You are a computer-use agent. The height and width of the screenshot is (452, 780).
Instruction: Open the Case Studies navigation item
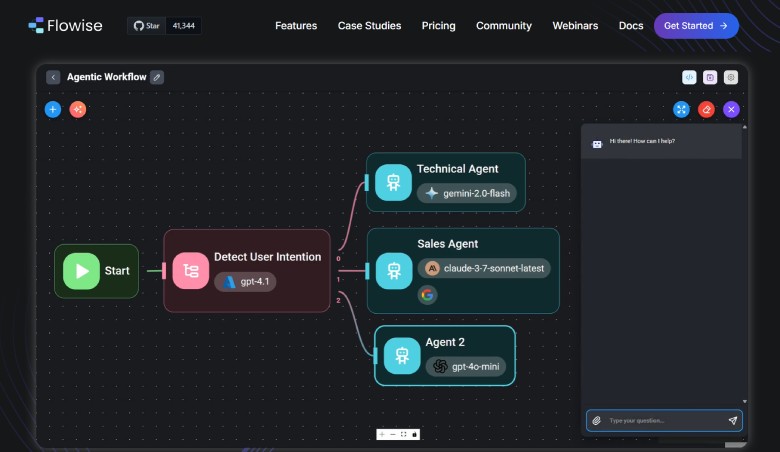coord(369,26)
